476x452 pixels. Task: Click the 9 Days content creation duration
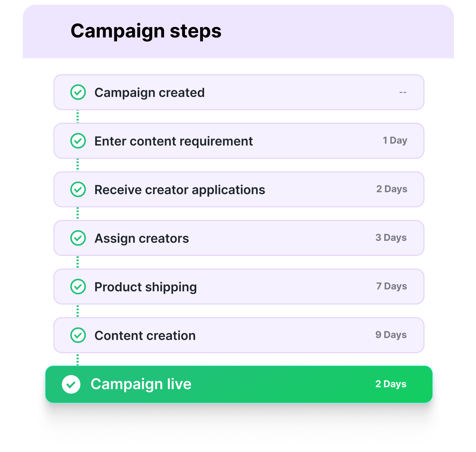(x=391, y=335)
